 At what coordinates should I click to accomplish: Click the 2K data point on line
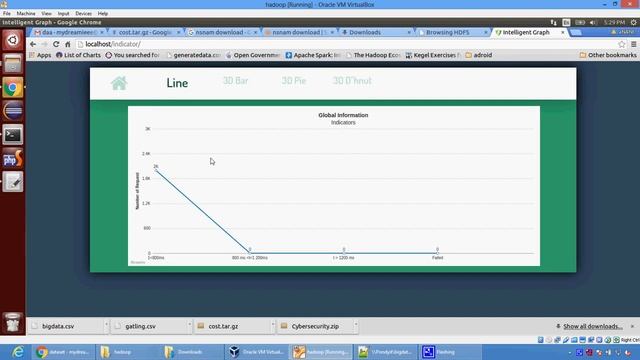(156, 170)
